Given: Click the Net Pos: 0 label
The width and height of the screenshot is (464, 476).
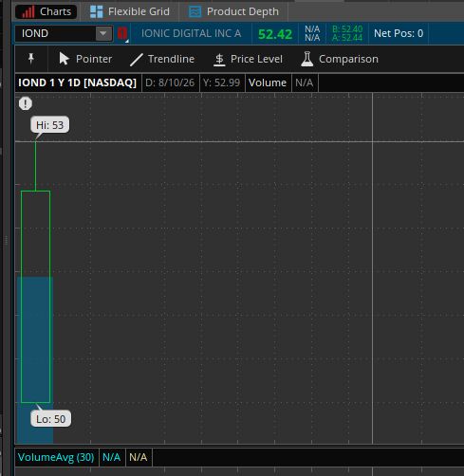Looking at the screenshot, I should 399,33.
